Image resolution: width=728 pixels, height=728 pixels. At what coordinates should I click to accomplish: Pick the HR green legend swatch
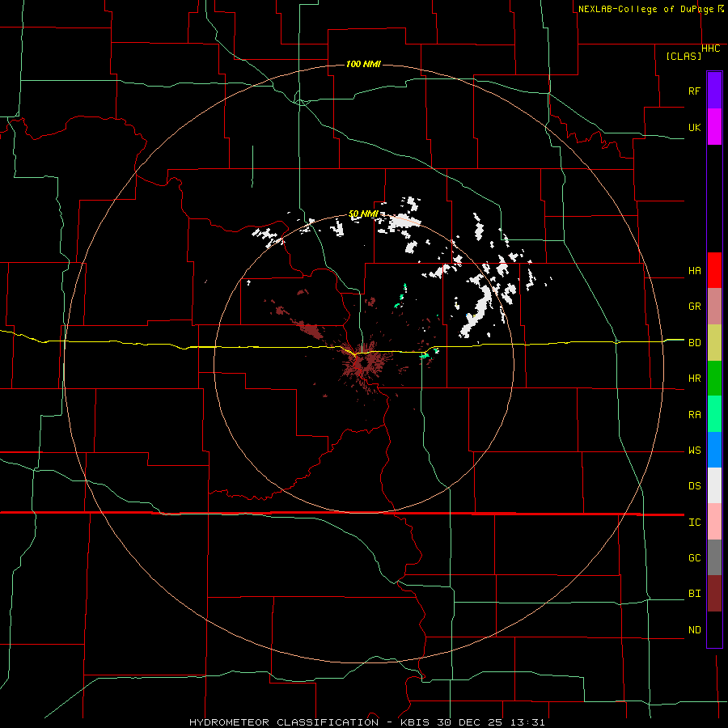tap(714, 379)
